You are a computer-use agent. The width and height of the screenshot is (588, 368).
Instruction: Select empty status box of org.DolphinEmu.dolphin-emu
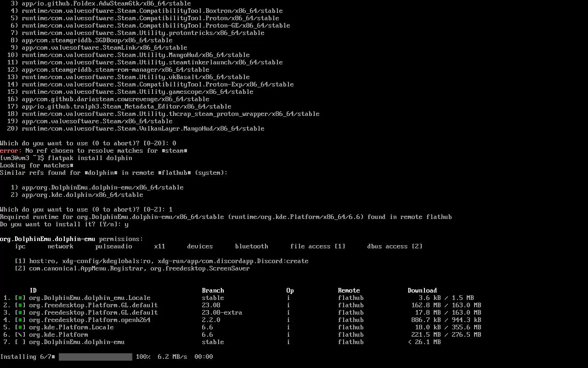[20, 342]
